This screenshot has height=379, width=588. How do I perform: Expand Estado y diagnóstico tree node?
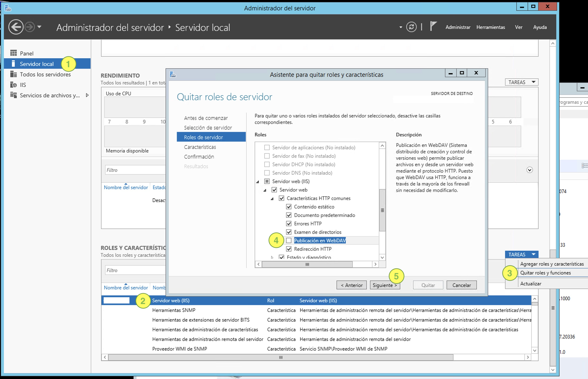click(272, 257)
